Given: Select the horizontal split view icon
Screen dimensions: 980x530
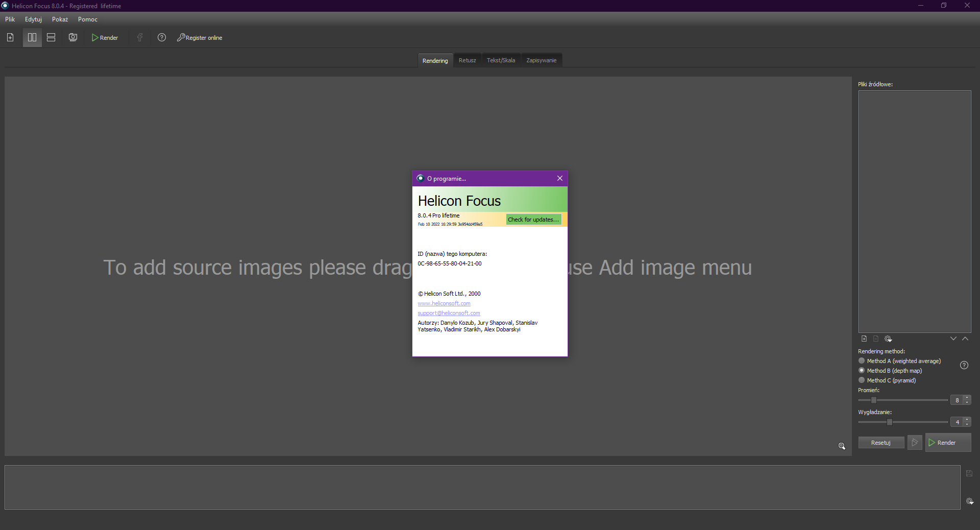Looking at the screenshot, I should [x=51, y=38].
